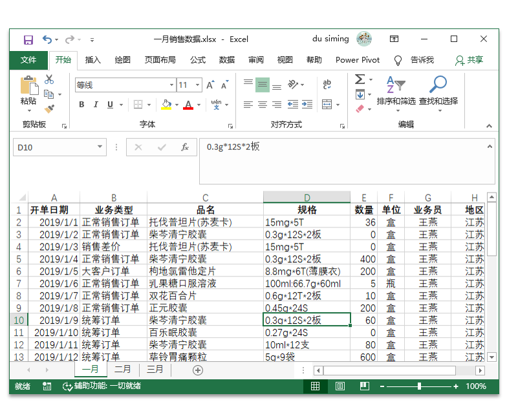Expand the Name Box dropdown
The width and height of the screenshot is (507, 420).
(x=100, y=147)
